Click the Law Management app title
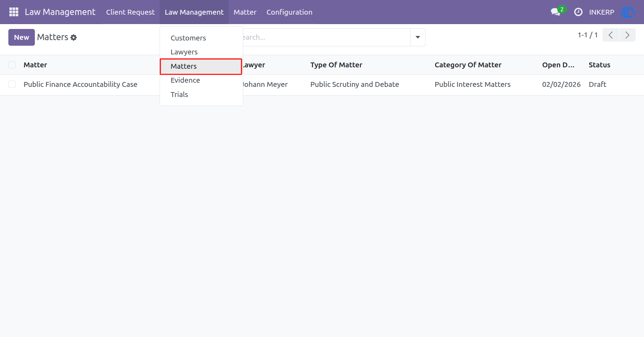Screen dimensions: 644x337 [60, 12]
